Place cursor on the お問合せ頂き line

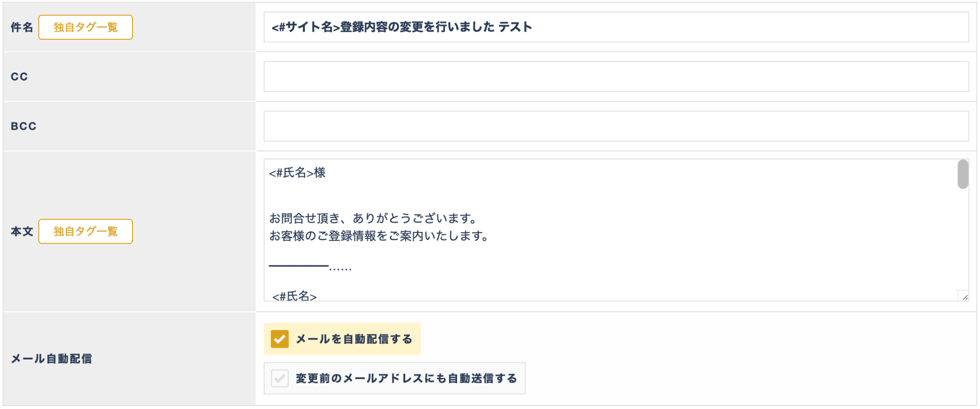373,218
